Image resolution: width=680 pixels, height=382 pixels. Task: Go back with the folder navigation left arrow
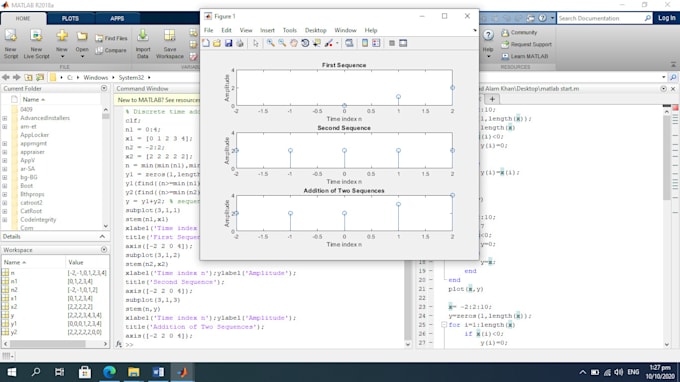tap(6, 77)
